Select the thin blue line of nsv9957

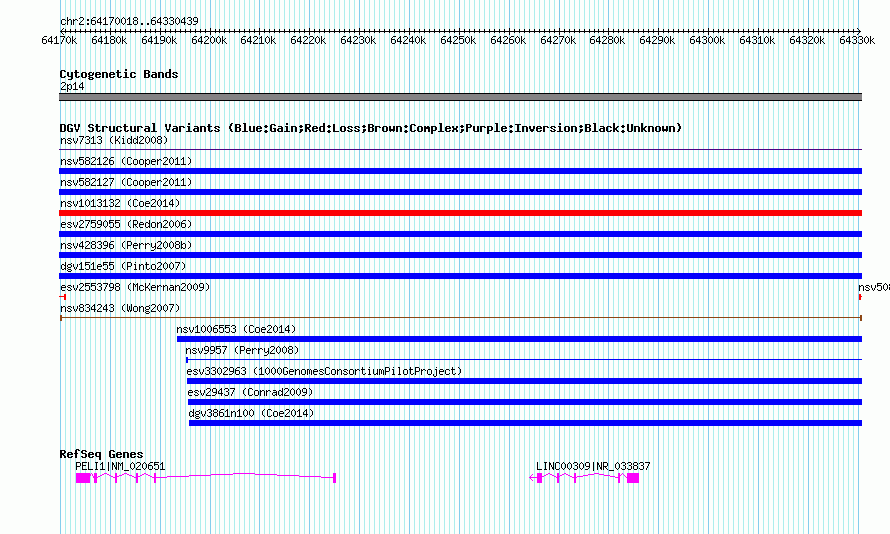(x=524, y=360)
